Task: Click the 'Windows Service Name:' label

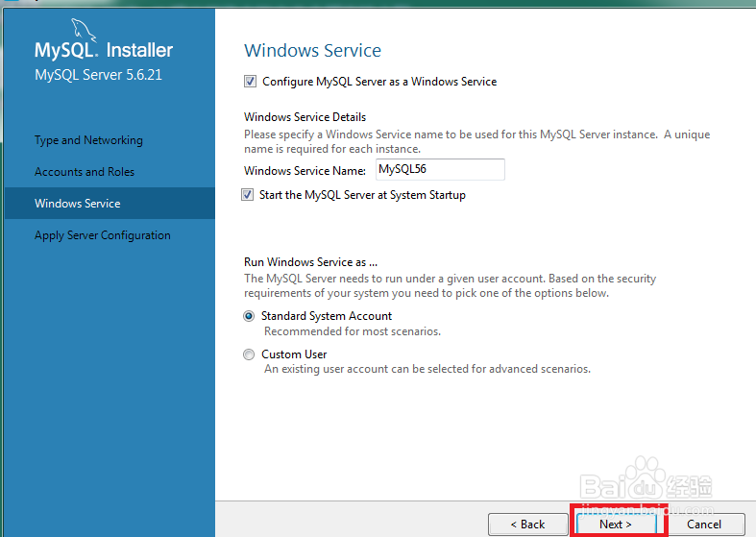Action: pos(305,171)
